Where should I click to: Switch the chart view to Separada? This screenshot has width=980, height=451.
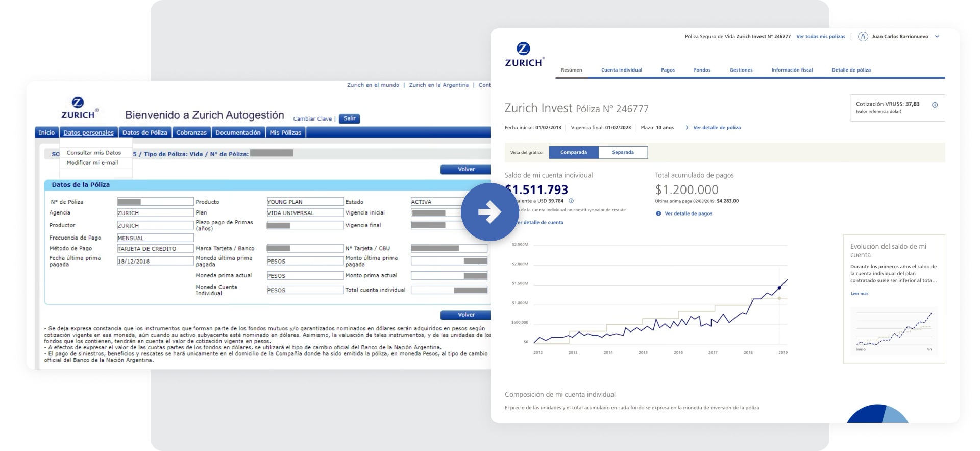[623, 152]
